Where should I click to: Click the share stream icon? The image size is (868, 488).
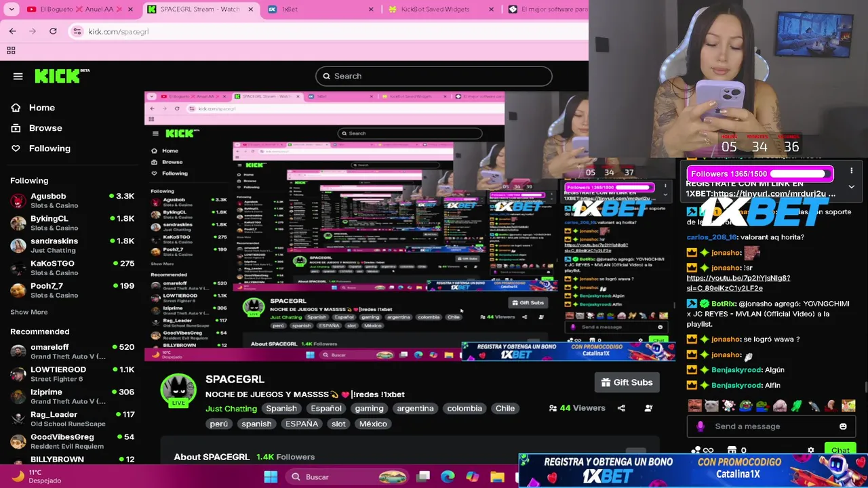coord(621,408)
